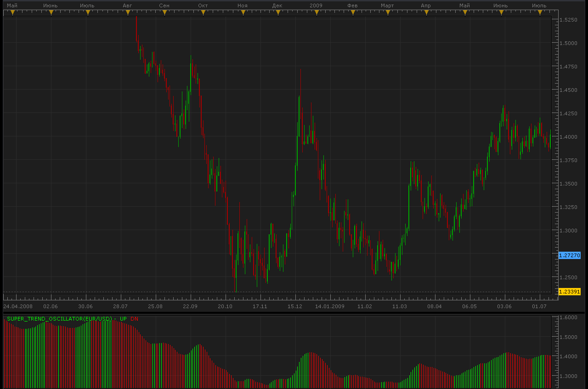Viewport: 588px width, 389px height.
Task: Click the 1.4750 price axis value
Action: click(569, 67)
